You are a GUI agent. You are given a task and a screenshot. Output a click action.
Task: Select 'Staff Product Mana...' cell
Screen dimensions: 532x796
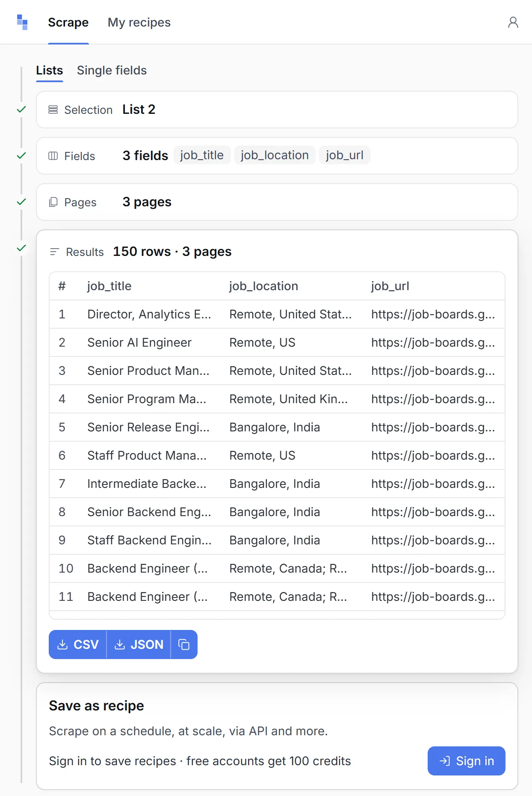[x=147, y=455]
